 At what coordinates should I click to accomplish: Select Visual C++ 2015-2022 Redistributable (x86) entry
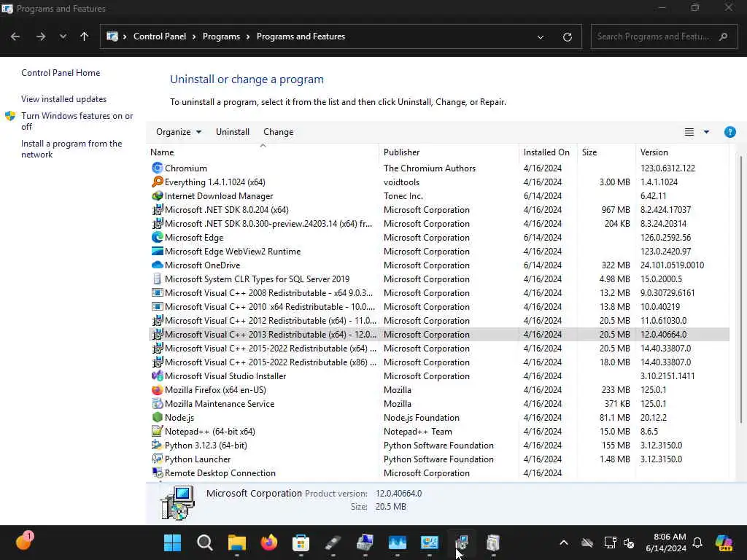point(438,362)
